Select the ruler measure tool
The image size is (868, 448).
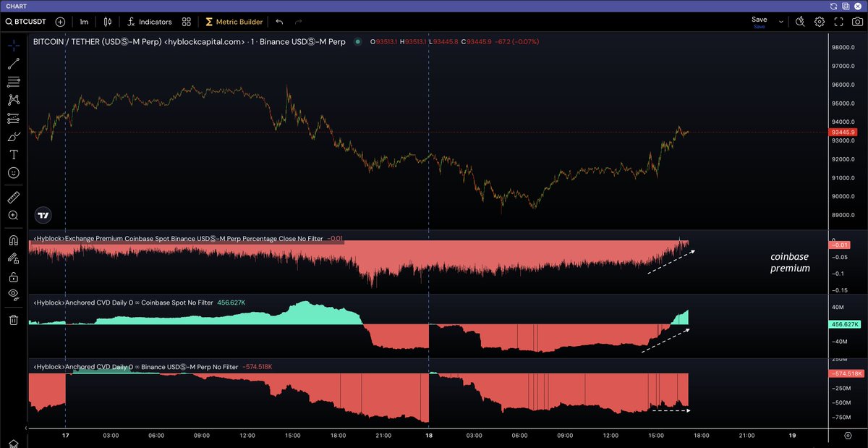[14, 197]
